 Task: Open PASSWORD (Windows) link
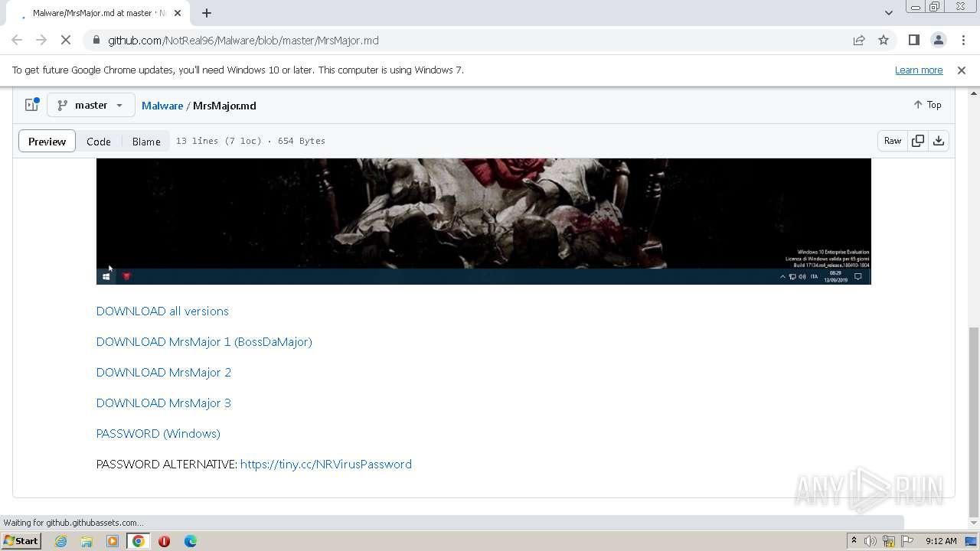158,433
